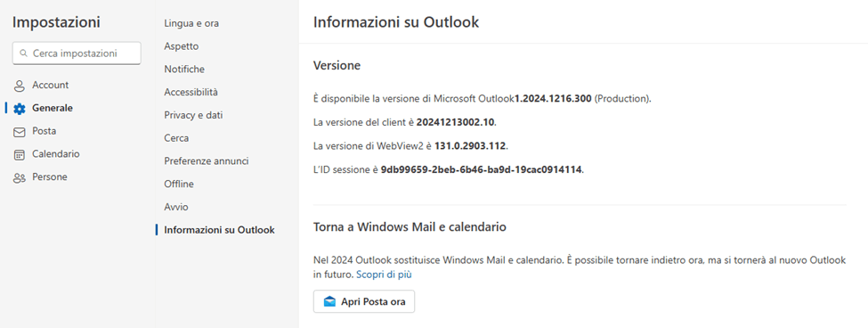The width and height of the screenshot is (868, 328).
Task: Select Privacy e dati
Action: [x=193, y=115]
